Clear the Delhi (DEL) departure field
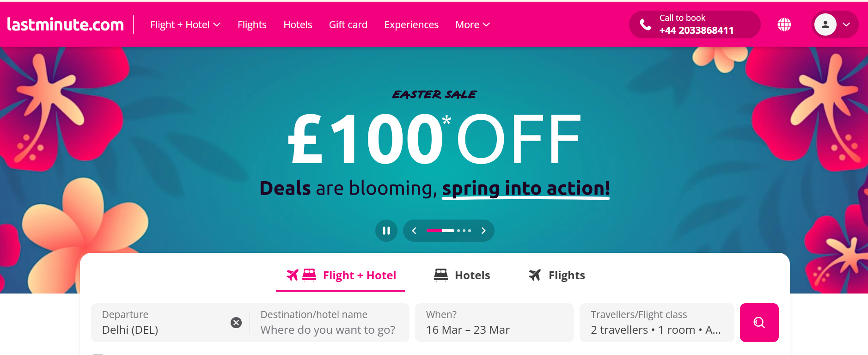The width and height of the screenshot is (868, 355). pos(236,323)
